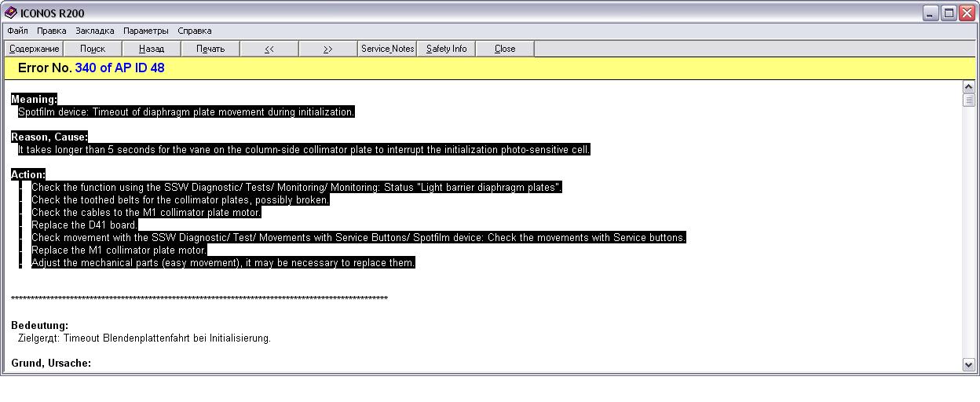
Task: Open the Закладка menu
Action: (x=95, y=31)
